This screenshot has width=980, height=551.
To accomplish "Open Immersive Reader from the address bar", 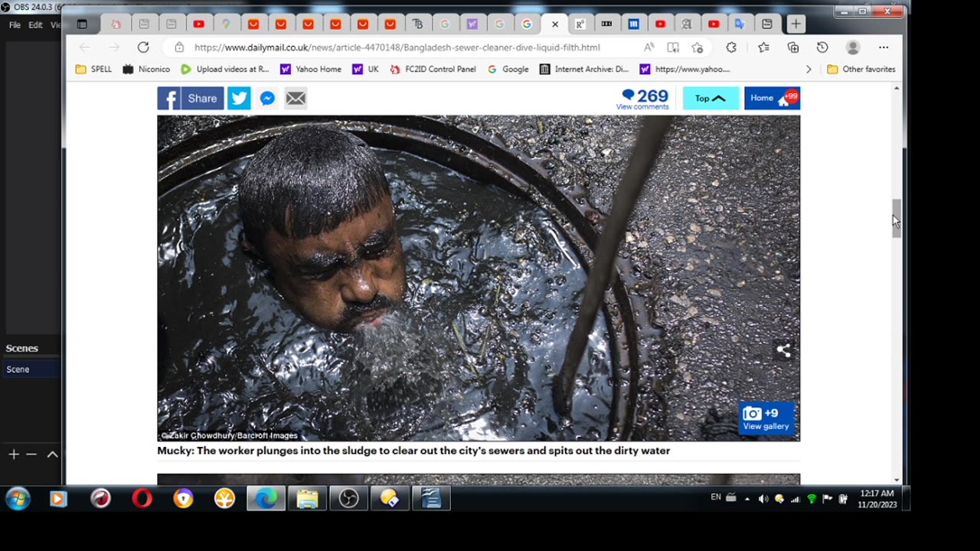I will (x=673, y=47).
